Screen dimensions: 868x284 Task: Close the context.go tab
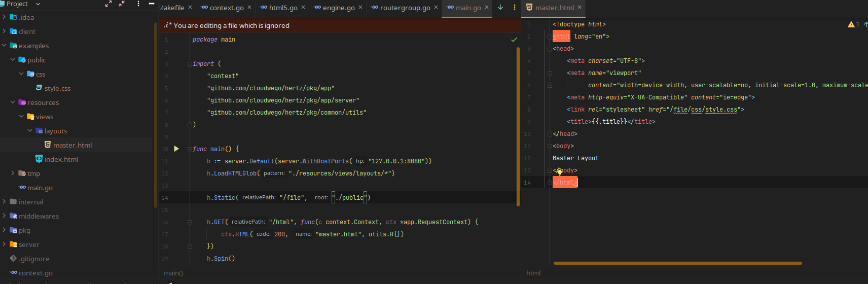(249, 7)
